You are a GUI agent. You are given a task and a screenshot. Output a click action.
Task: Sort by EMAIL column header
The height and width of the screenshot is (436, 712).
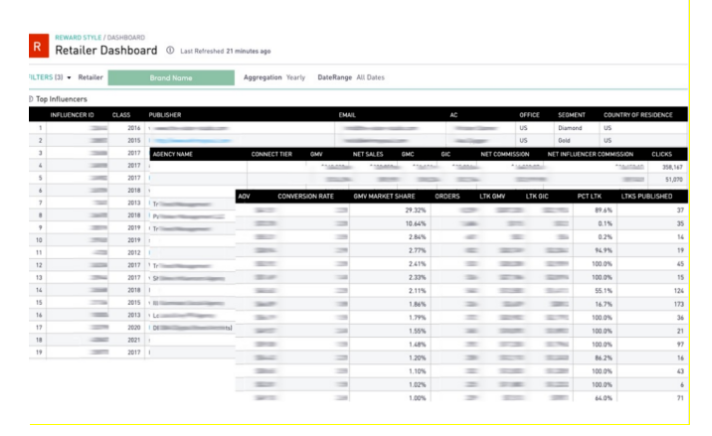[x=347, y=115]
